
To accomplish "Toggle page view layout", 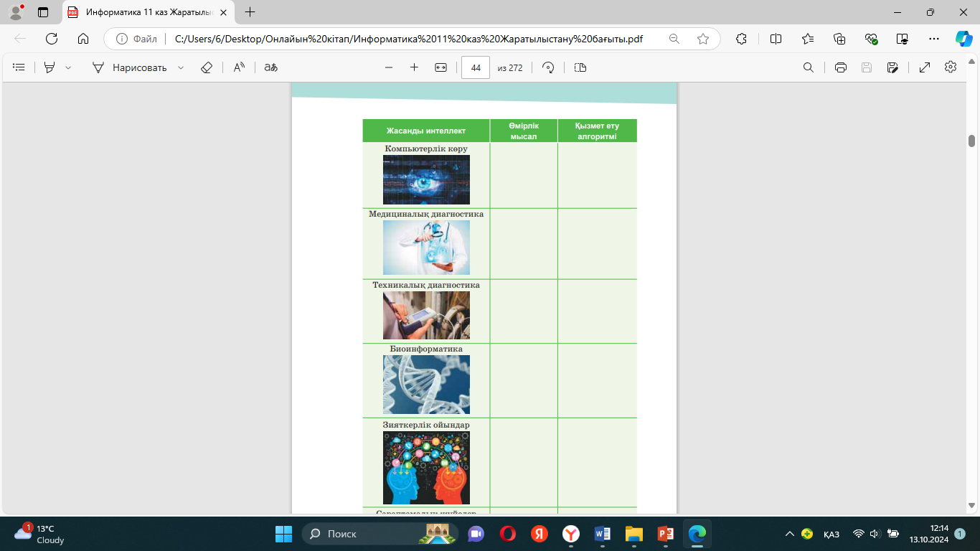I will click(580, 67).
